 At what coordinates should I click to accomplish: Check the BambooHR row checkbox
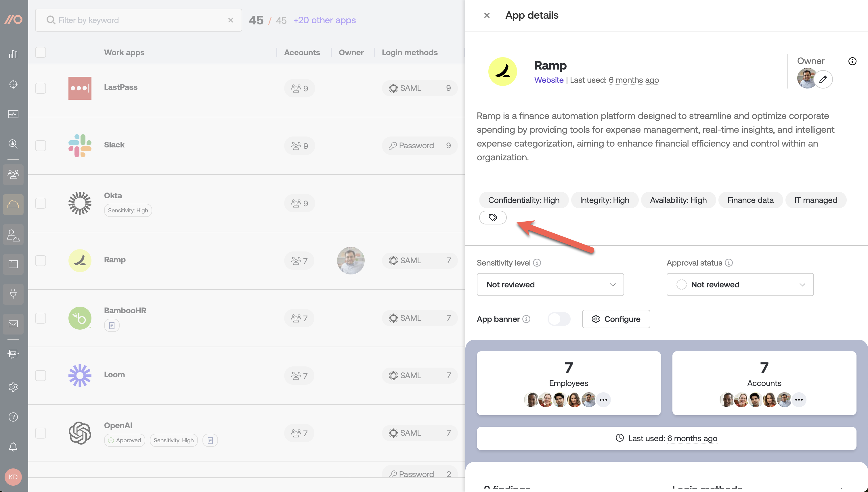[x=41, y=318]
